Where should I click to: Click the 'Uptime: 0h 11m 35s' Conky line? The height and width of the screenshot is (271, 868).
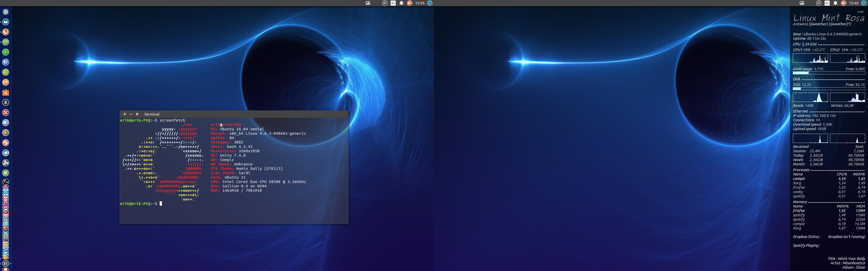pos(809,38)
